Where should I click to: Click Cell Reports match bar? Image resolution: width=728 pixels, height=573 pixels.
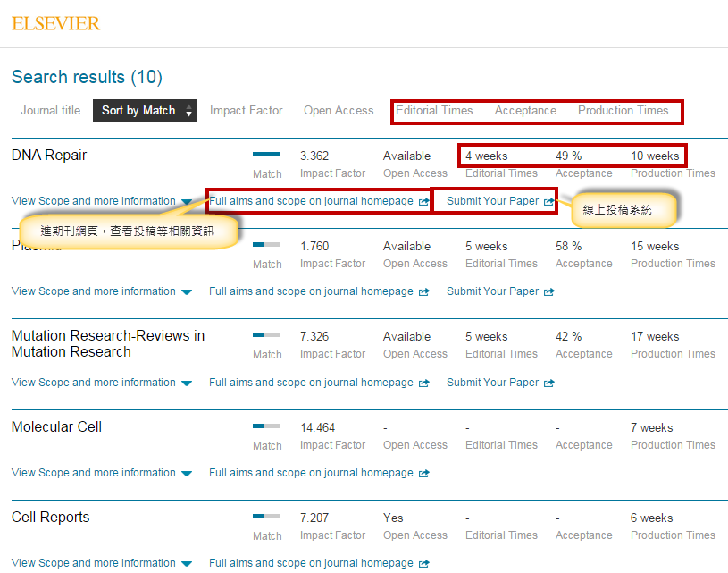tap(266, 516)
